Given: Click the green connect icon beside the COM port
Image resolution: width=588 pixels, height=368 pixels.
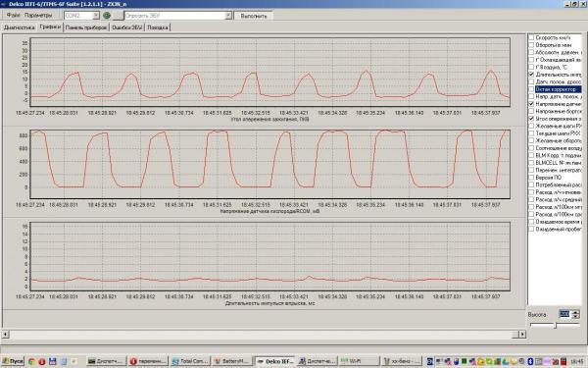Looking at the screenshot, I should click(x=107, y=16).
